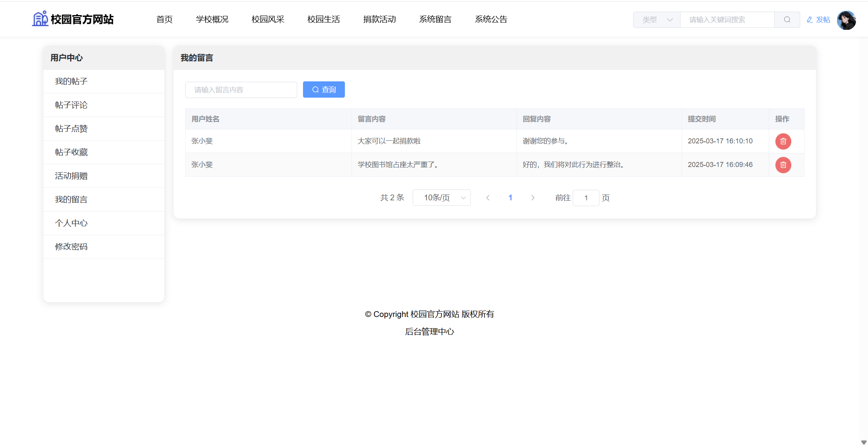The image size is (868, 446).
Task: Click the 请输入留言内容 input field
Action: click(241, 90)
